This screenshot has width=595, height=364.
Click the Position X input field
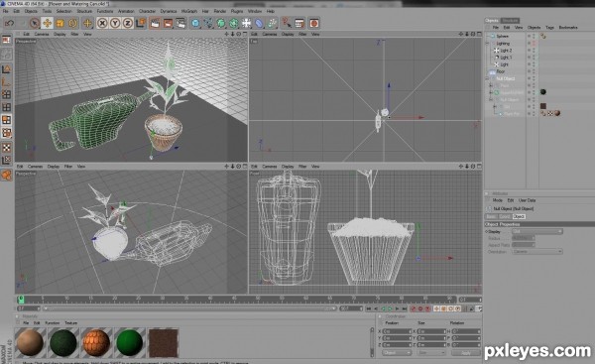(397, 331)
